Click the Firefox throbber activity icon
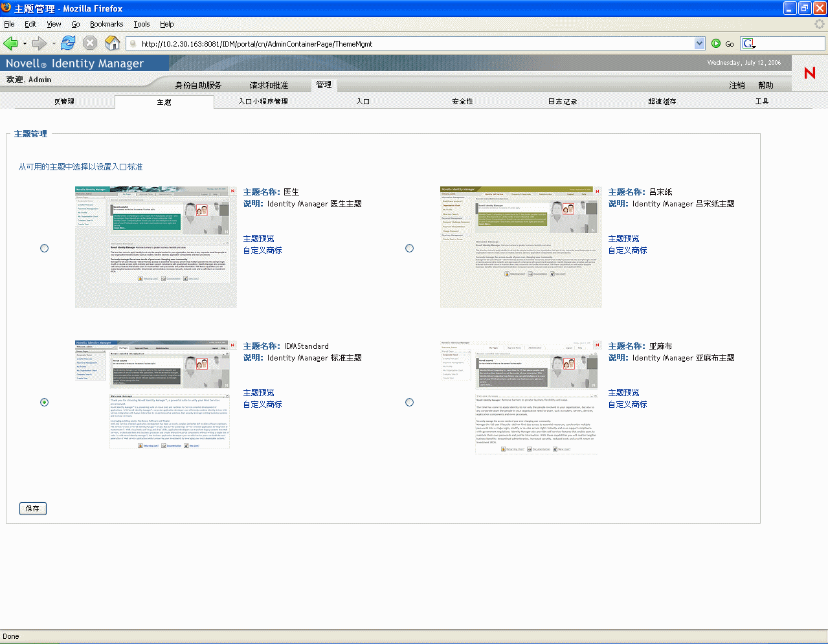 tap(819, 24)
